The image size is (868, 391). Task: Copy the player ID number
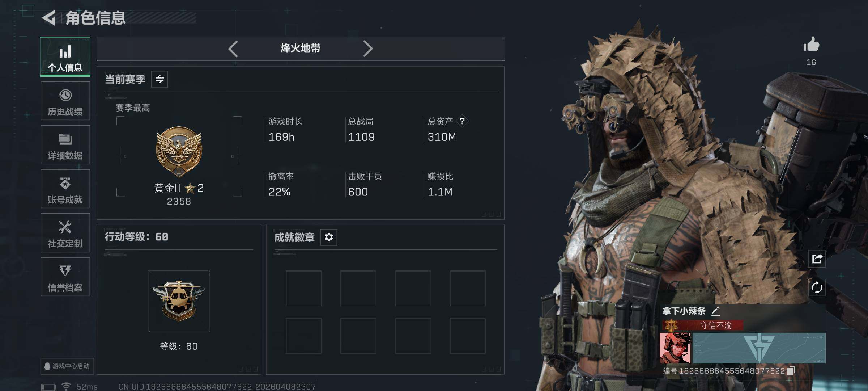[x=791, y=371]
